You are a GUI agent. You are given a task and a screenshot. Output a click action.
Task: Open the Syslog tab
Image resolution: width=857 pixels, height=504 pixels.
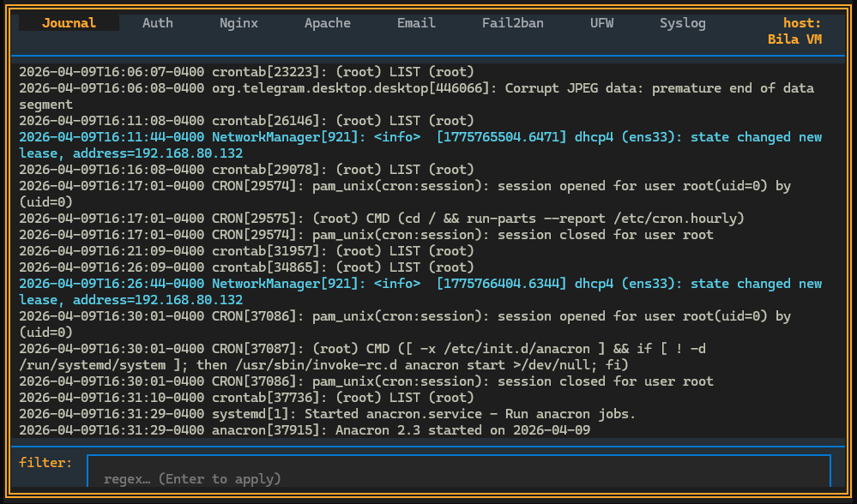click(x=682, y=23)
